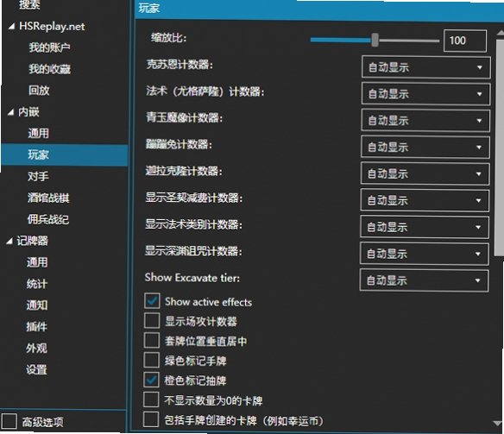Enable 绿色标记手牌 checkbox
Screen dimensions: 504x434
point(151,360)
